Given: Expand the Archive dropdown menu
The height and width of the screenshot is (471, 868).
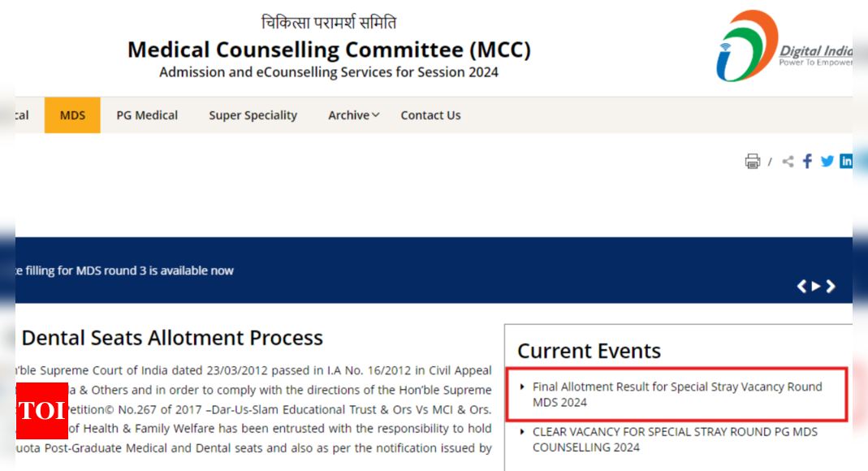Looking at the screenshot, I should pyautogui.click(x=354, y=115).
